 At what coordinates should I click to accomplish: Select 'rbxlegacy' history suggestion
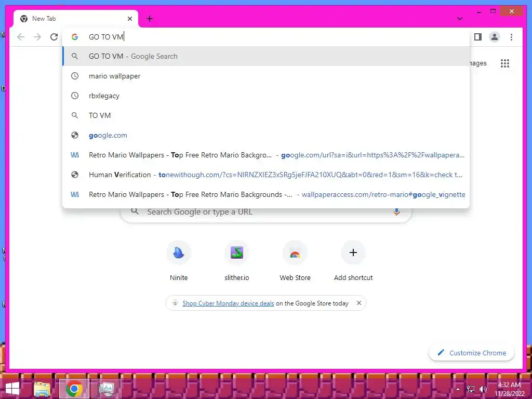tap(266, 96)
